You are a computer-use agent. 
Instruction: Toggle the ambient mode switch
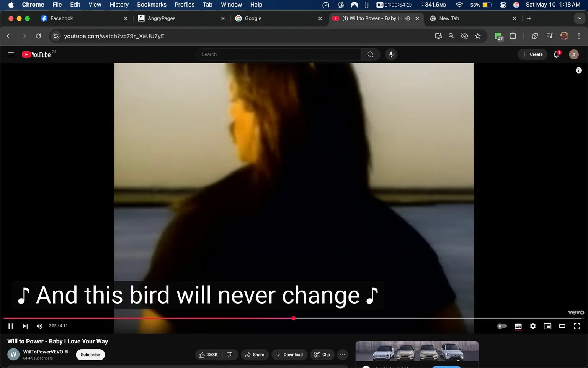click(x=502, y=326)
